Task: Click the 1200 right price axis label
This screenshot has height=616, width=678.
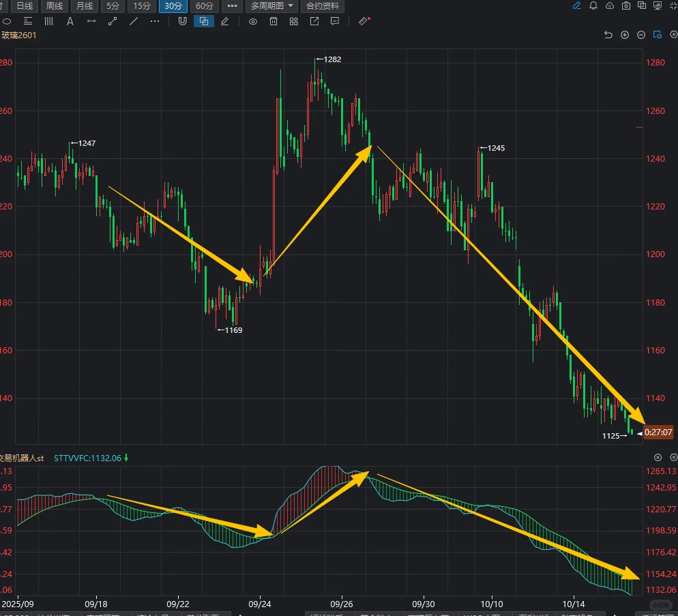Action: pos(655,254)
